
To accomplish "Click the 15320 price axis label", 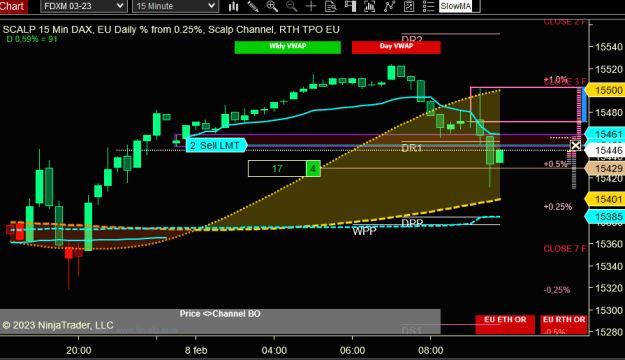I will tap(609, 288).
